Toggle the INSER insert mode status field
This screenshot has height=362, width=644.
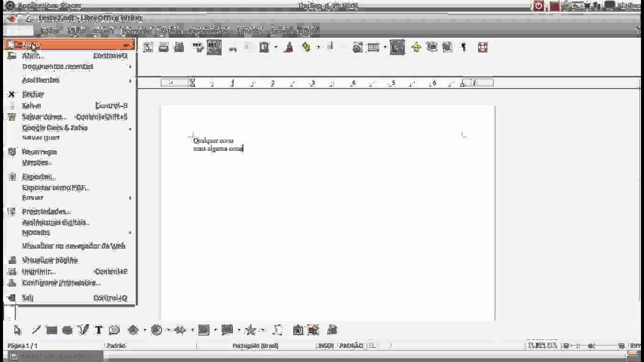[326, 346]
